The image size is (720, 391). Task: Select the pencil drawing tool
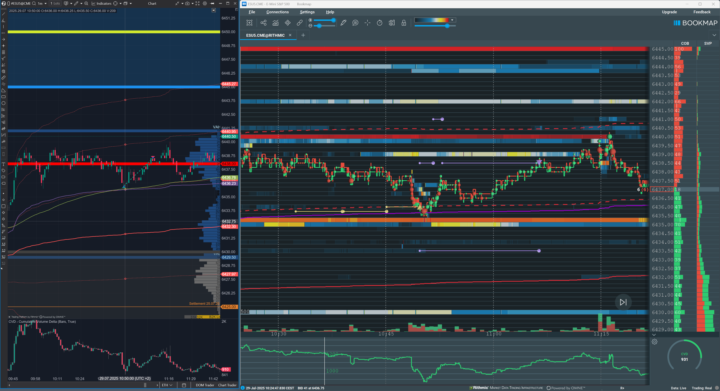343,22
